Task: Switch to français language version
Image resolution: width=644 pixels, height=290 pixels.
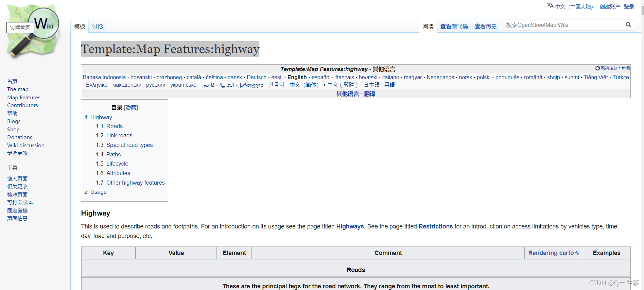Action: tap(345, 77)
